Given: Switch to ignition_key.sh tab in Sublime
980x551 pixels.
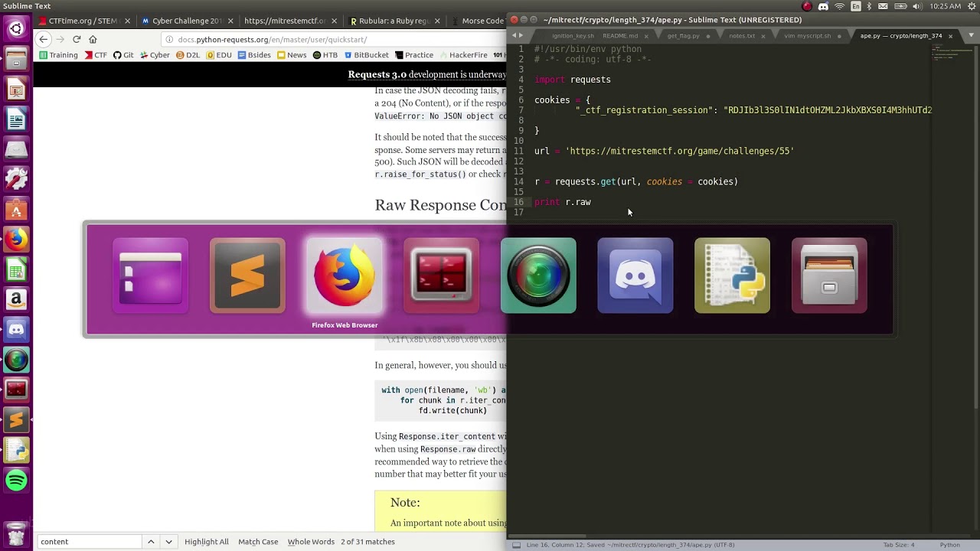Looking at the screenshot, I should click(573, 36).
